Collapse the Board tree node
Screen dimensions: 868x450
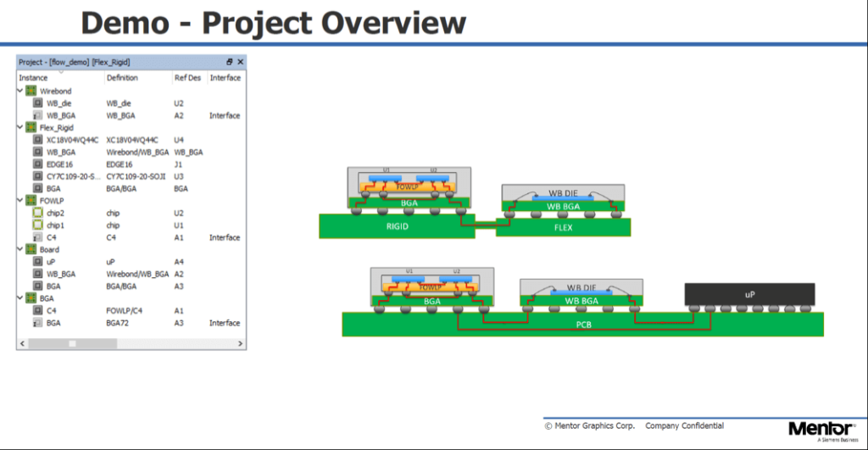point(20,250)
